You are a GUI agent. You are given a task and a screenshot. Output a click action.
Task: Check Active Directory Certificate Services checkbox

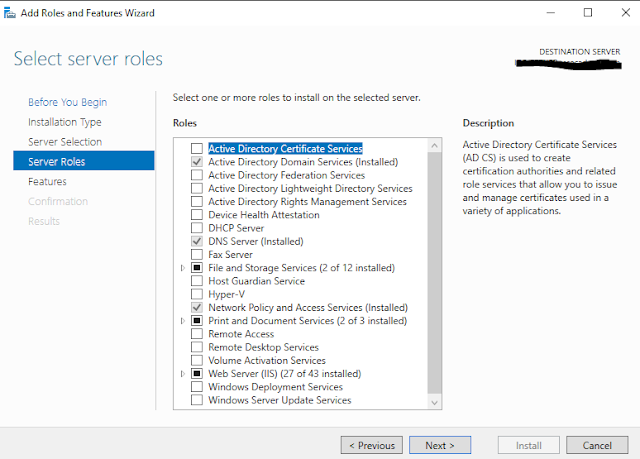(x=197, y=148)
